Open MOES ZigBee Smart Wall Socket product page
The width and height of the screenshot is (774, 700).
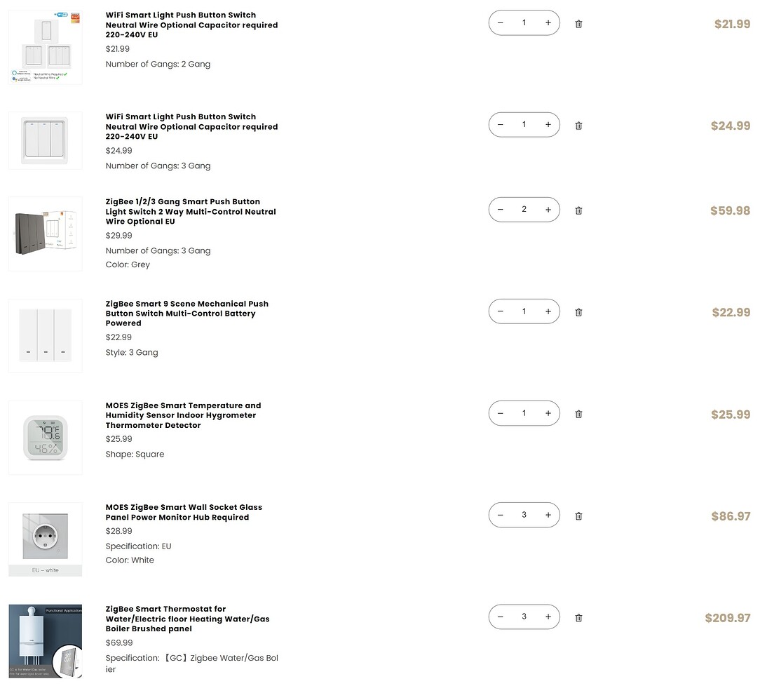(x=184, y=512)
